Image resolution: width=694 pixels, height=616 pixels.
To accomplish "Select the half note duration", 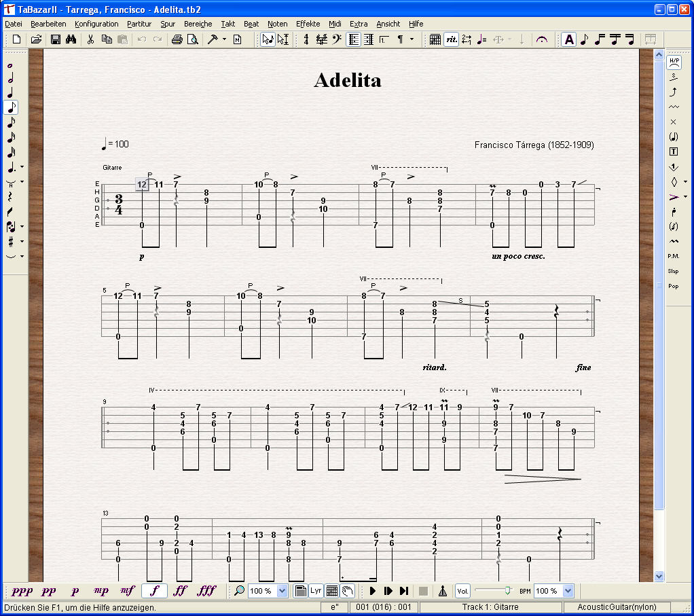I will click(11, 78).
